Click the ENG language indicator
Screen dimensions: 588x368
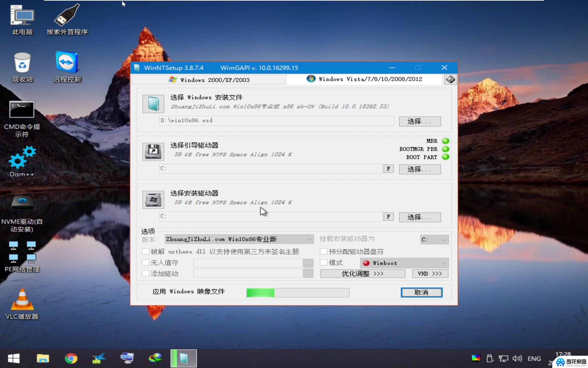pyautogui.click(x=534, y=359)
